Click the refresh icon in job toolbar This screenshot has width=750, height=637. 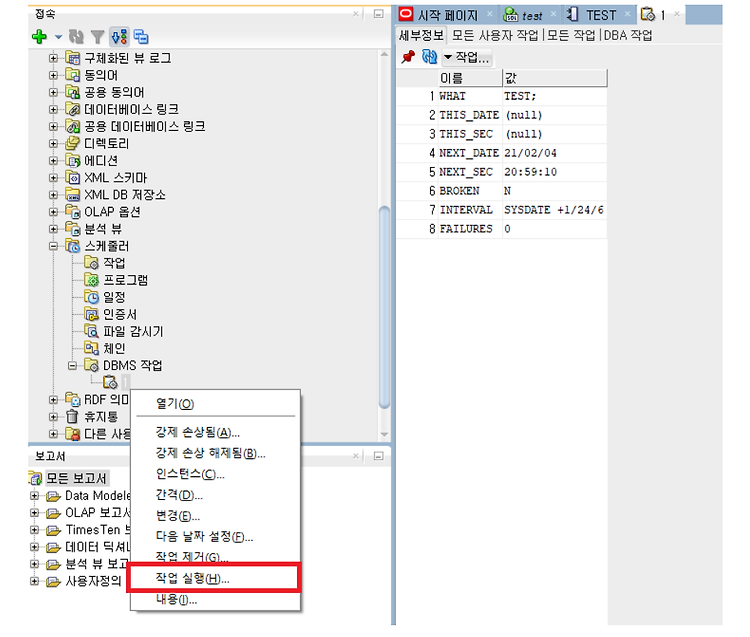pyautogui.click(x=430, y=57)
